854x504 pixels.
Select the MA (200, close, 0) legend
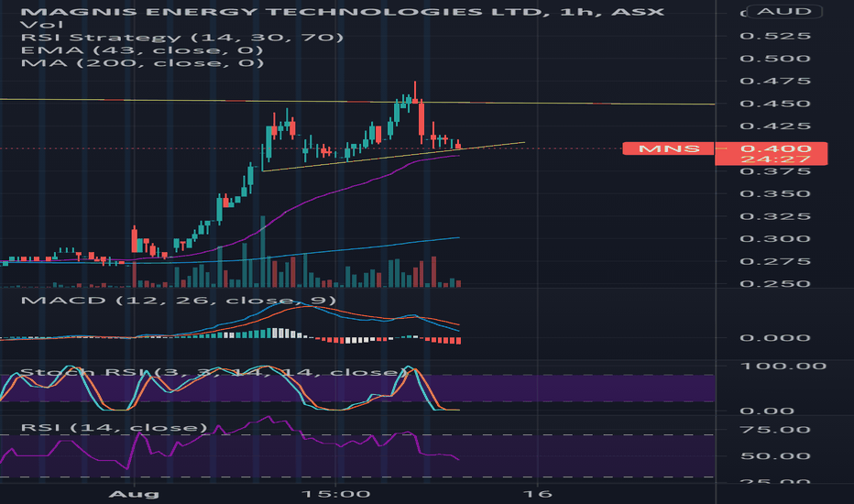[142, 62]
